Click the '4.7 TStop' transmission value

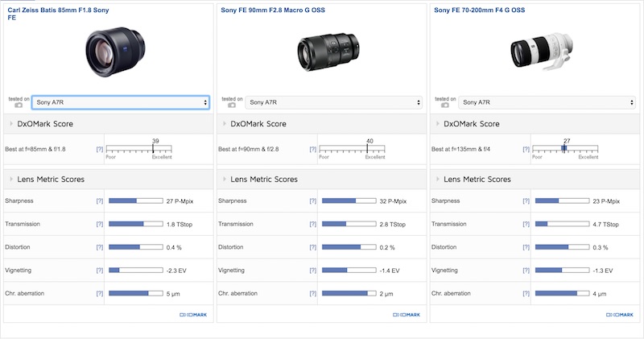coord(605,225)
